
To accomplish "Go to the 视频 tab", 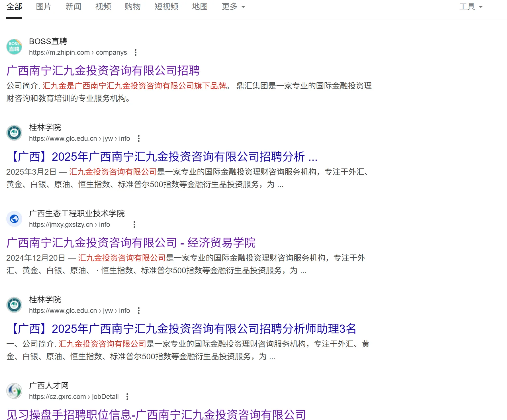I will click(103, 7).
